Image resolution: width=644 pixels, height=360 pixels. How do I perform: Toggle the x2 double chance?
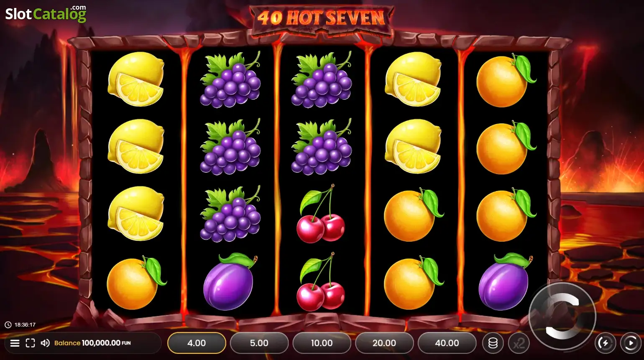tap(519, 343)
